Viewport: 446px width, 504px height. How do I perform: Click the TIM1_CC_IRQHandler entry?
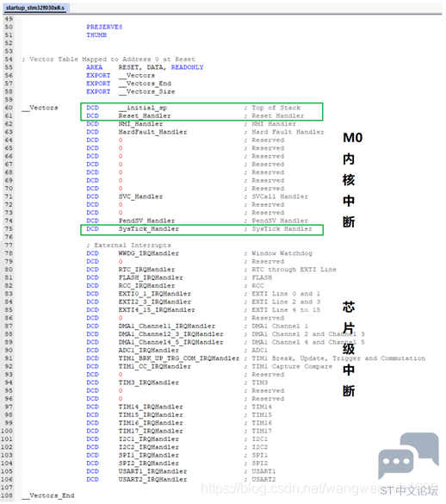coord(155,366)
